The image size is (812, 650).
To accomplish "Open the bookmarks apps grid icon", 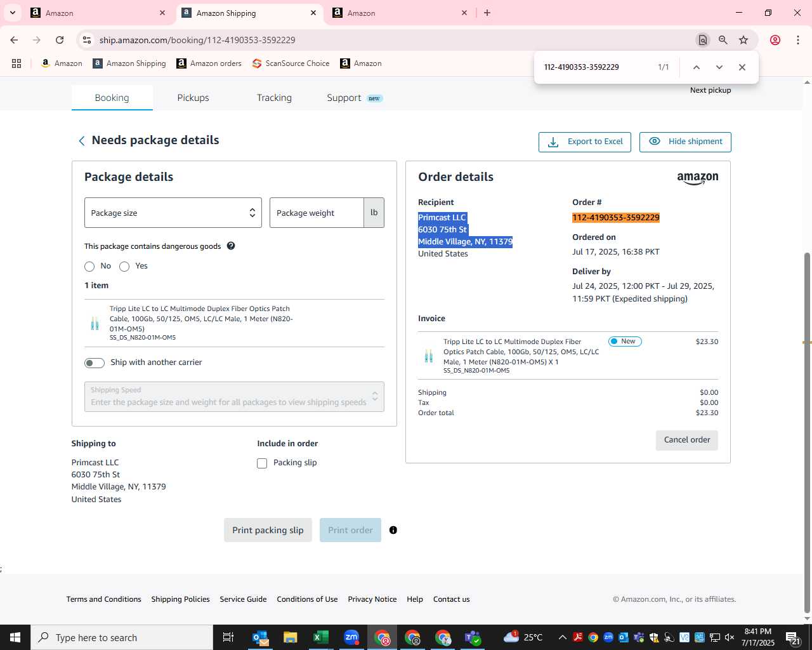I will pyautogui.click(x=16, y=63).
